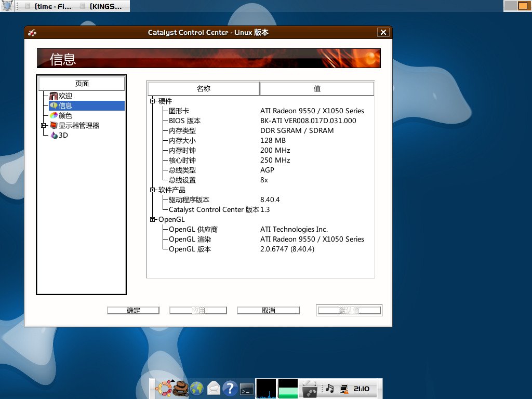The width and height of the screenshot is (532, 399).
Task: Select the OpenGL 渲染 row label
Action: 190,239
